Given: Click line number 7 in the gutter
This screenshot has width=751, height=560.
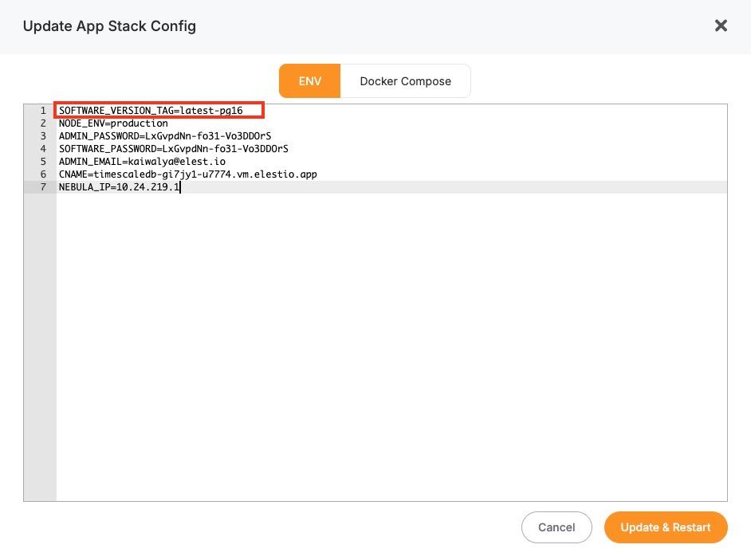Looking at the screenshot, I should coord(43,187).
